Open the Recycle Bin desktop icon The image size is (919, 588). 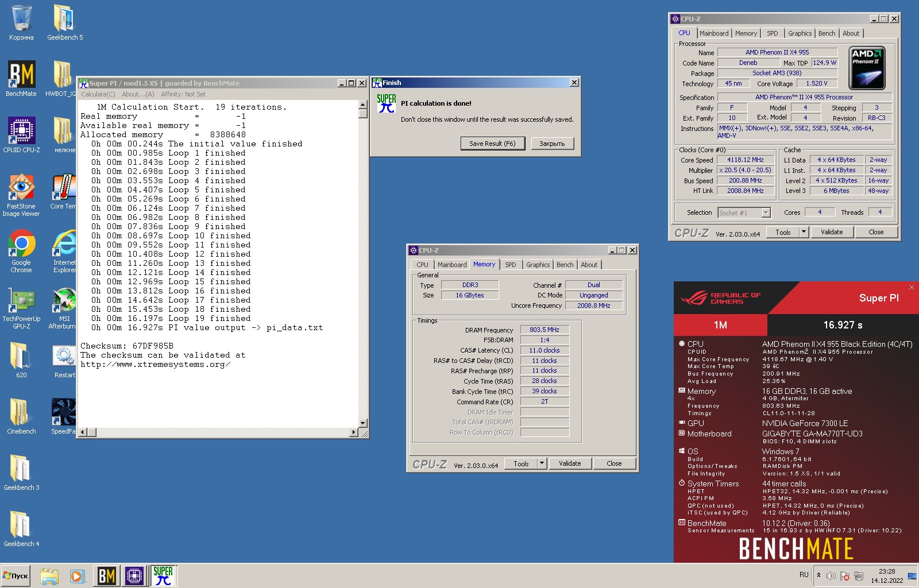(x=21, y=23)
